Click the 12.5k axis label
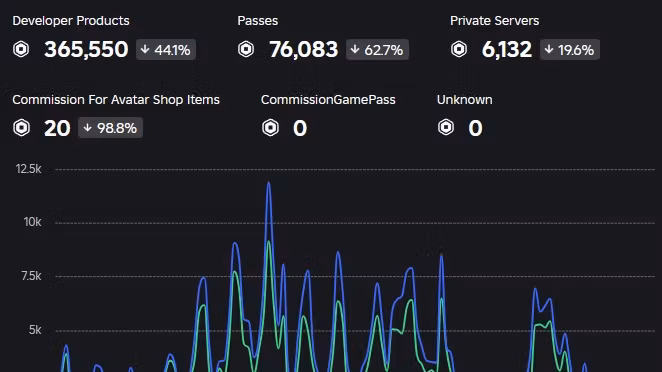The height and width of the screenshot is (372, 662). pyautogui.click(x=28, y=169)
